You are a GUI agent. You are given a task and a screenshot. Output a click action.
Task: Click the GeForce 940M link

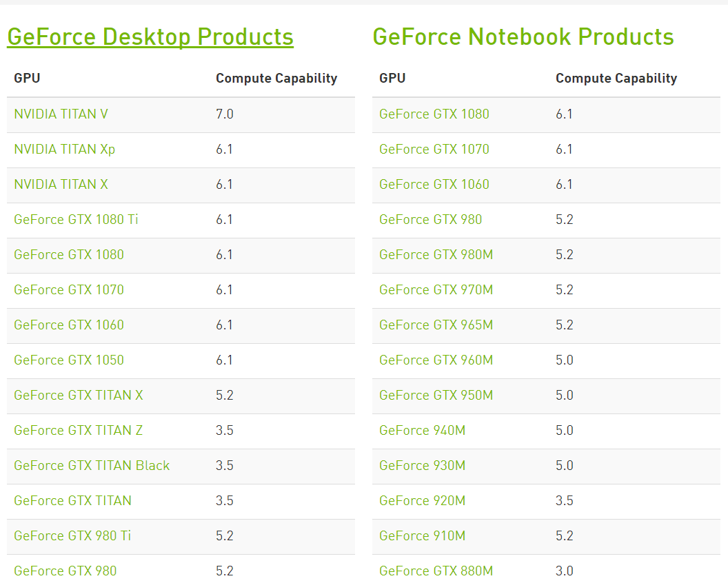(422, 431)
